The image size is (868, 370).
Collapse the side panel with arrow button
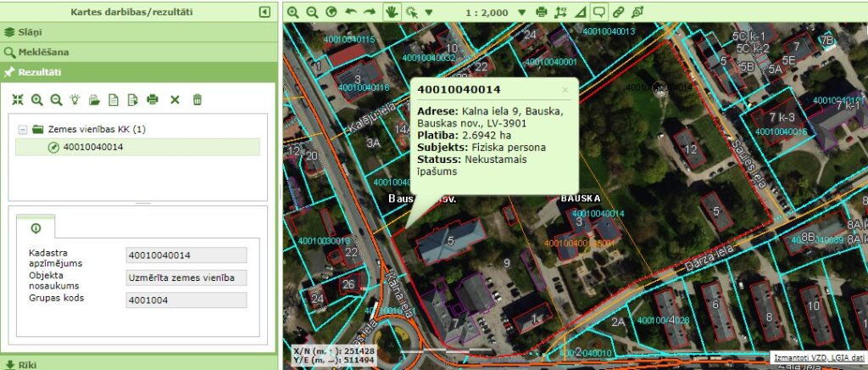pyautogui.click(x=264, y=12)
